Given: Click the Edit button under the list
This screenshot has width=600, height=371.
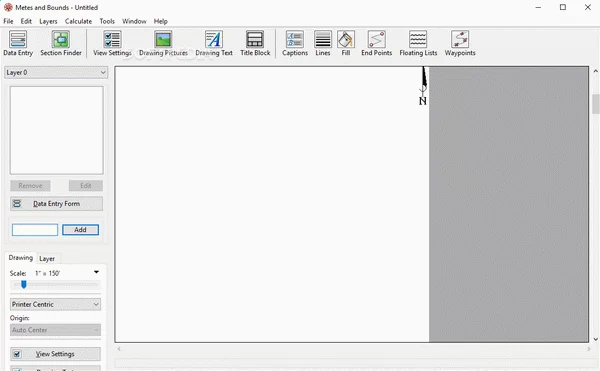Looking at the screenshot, I should click(x=86, y=186).
